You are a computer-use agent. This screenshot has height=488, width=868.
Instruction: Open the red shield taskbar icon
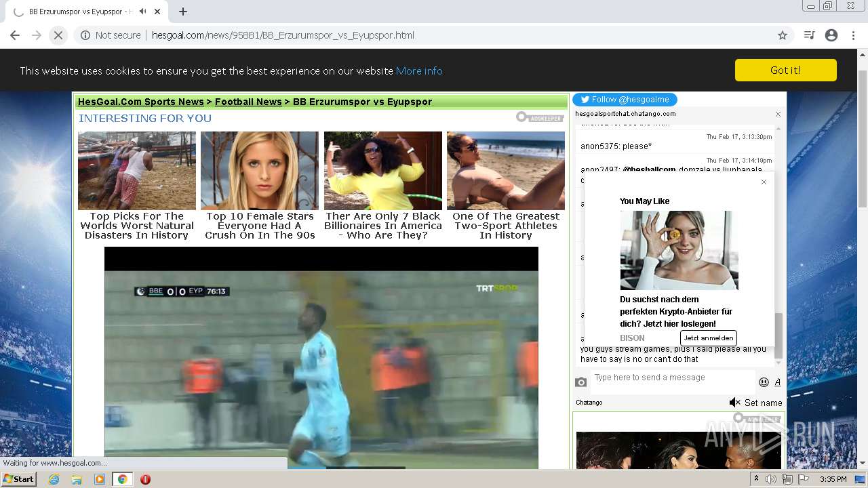click(x=145, y=479)
